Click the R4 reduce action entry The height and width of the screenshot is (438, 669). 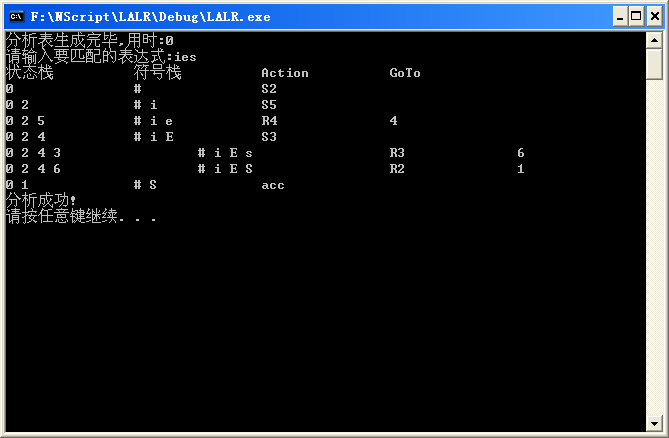tap(269, 121)
